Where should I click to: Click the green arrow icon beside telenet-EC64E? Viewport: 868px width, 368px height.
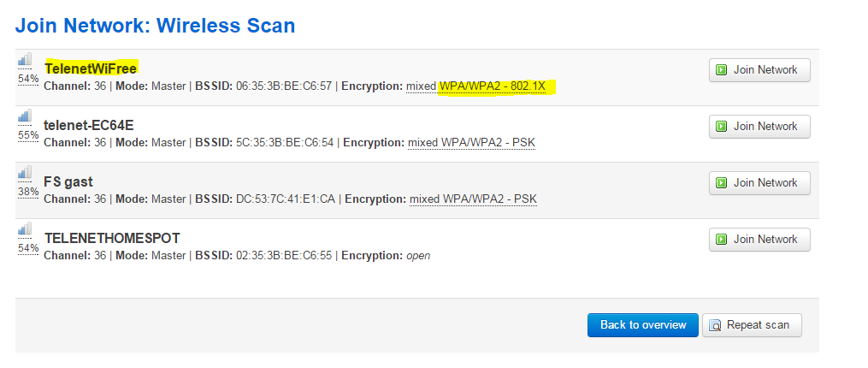pyautogui.click(x=722, y=127)
